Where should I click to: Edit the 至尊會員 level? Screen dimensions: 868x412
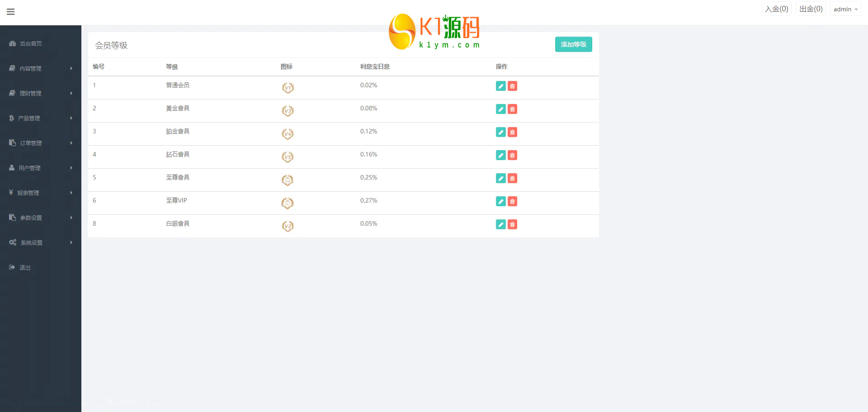[501, 179]
